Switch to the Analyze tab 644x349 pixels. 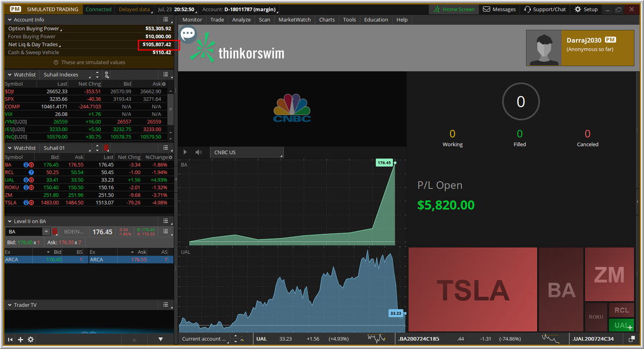241,19
